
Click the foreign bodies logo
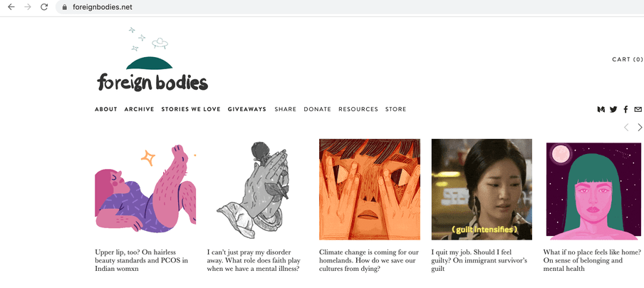(152, 59)
